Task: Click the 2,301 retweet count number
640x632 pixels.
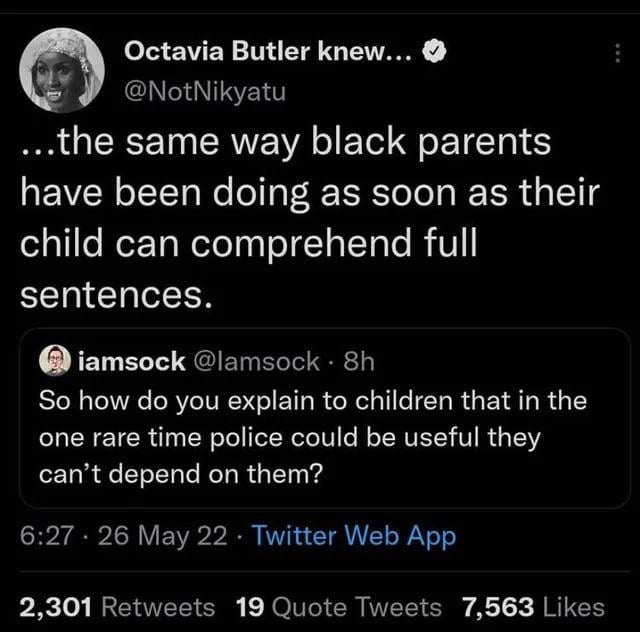Action: [x=57, y=606]
